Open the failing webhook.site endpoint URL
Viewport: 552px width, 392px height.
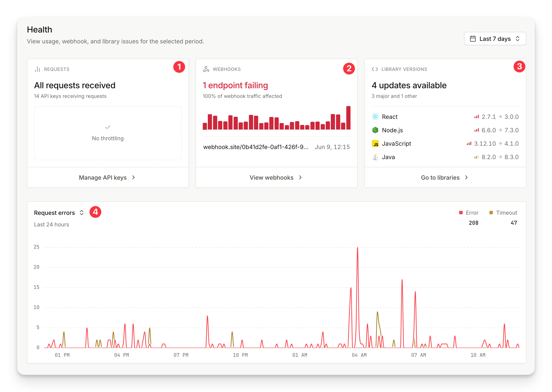click(256, 147)
